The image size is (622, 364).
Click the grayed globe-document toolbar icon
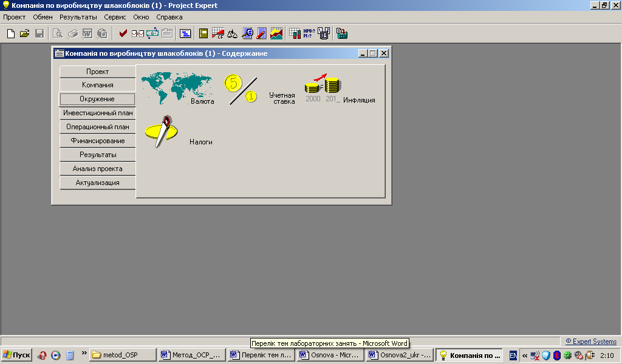(102, 33)
